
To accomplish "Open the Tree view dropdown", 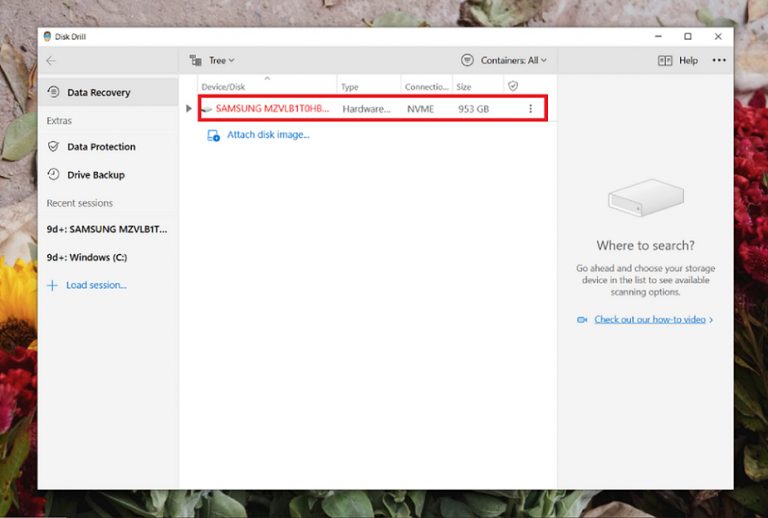I will 212,61.
